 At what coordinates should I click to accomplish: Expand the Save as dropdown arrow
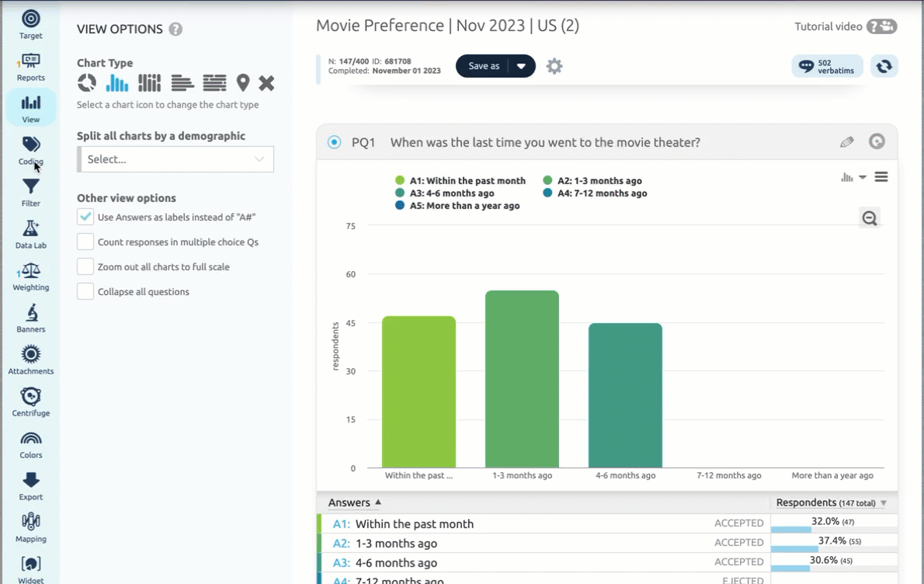point(521,66)
